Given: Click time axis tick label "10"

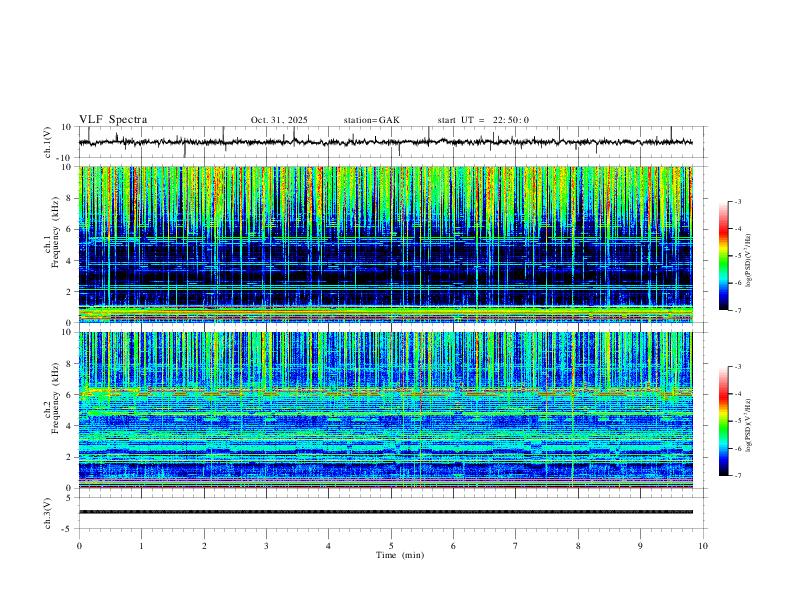Looking at the screenshot, I should click(x=703, y=546).
